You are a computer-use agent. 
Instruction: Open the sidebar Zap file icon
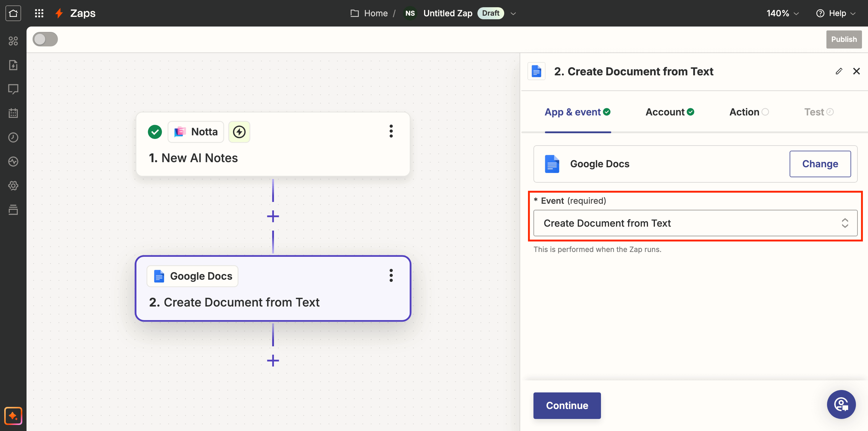click(13, 65)
